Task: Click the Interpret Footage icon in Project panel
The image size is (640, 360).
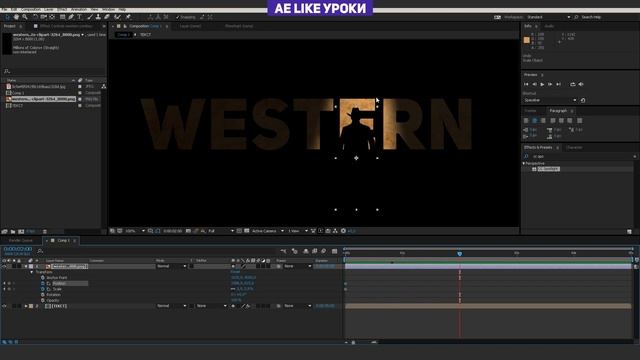Action: [x=4, y=231]
